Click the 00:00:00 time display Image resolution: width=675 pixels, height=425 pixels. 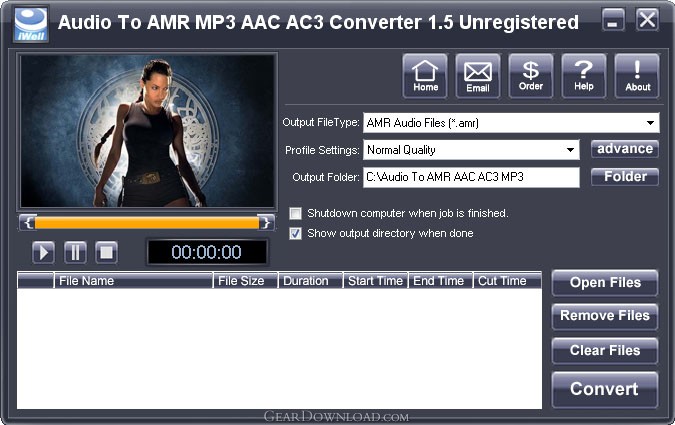pyautogui.click(x=207, y=252)
